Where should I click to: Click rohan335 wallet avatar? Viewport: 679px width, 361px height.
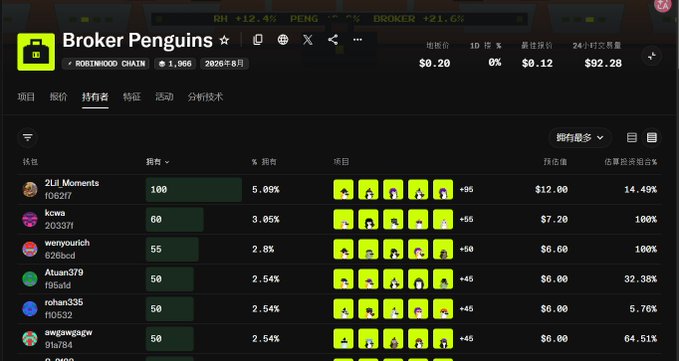tap(30, 309)
